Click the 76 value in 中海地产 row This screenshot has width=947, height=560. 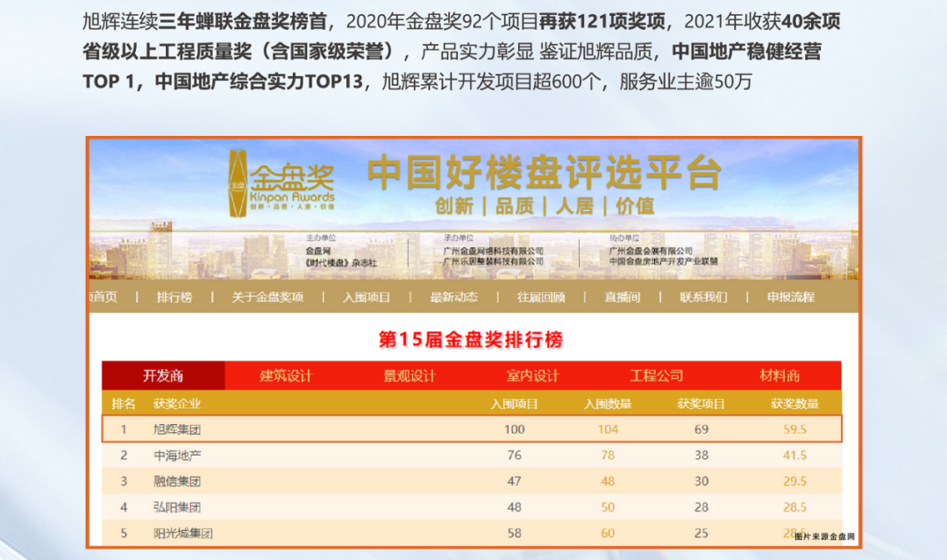click(x=515, y=456)
